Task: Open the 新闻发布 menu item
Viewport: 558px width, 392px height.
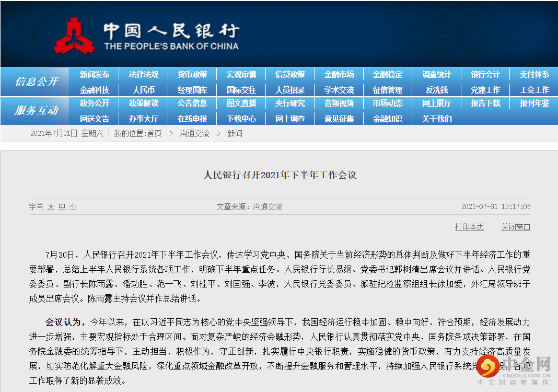Action: (95, 75)
